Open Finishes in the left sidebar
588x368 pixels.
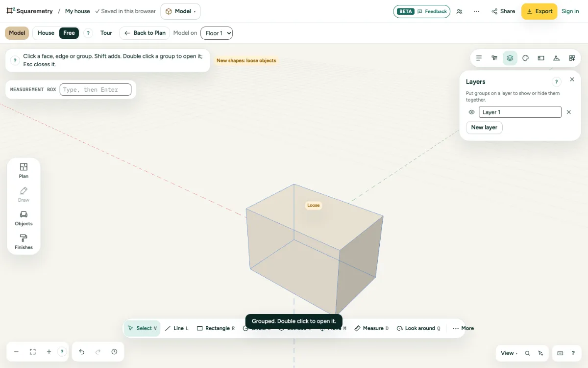(24, 242)
